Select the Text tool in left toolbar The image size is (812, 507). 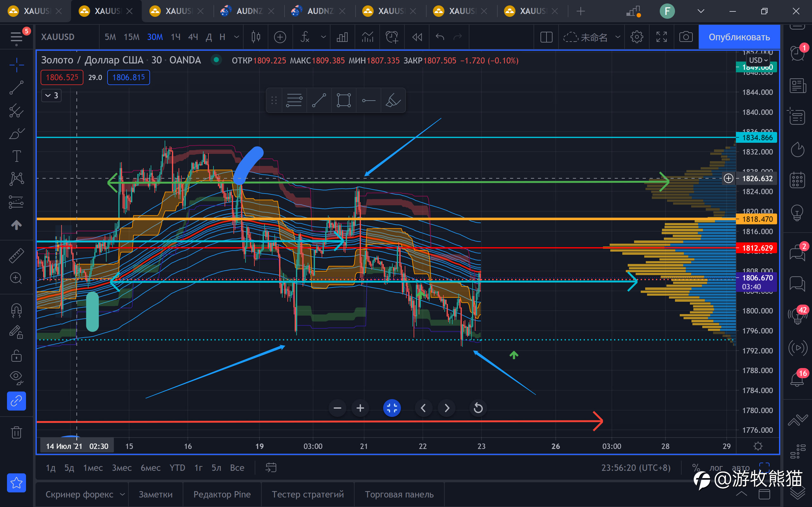16,156
